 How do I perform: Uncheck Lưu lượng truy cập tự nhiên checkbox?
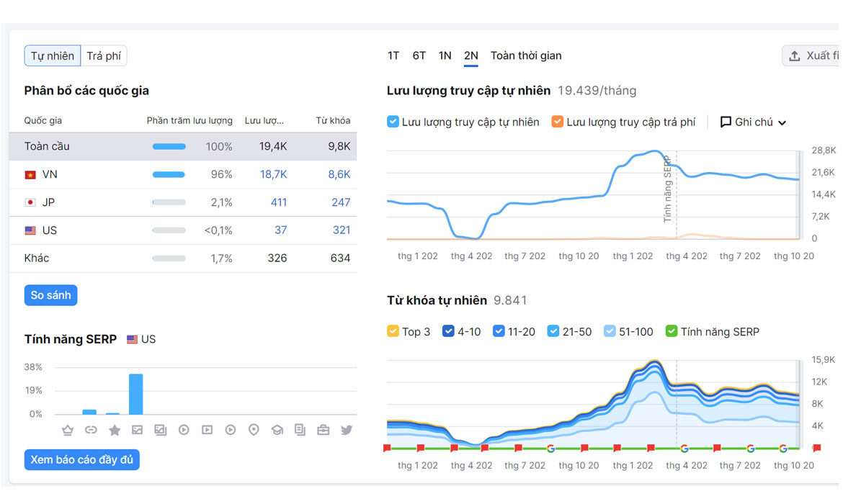click(x=393, y=122)
